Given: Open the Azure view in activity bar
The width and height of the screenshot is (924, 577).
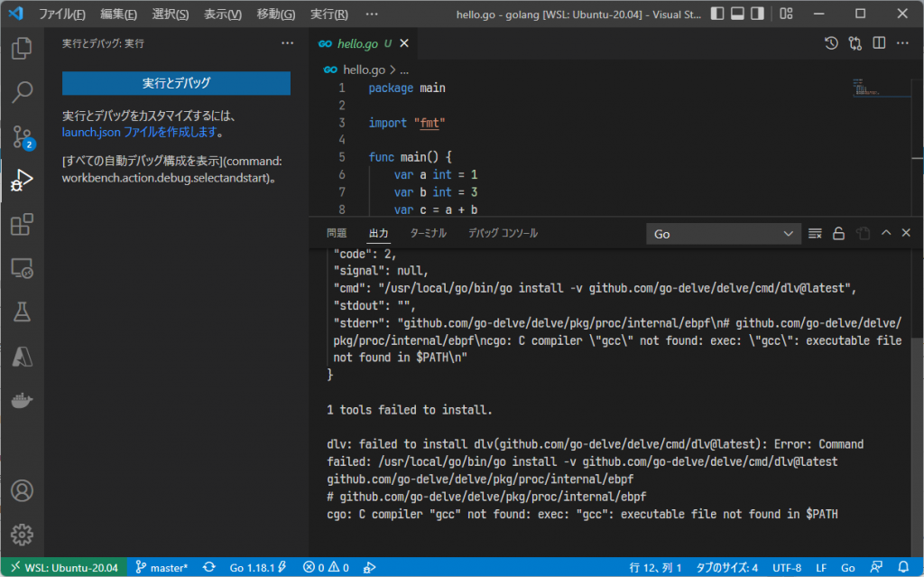Looking at the screenshot, I should coord(22,357).
